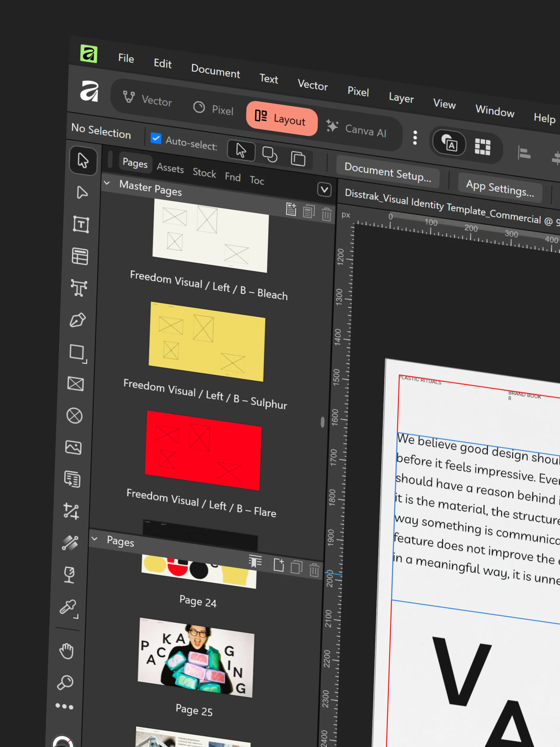Click the Document Setup... button
560x747 pixels.
(387, 172)
